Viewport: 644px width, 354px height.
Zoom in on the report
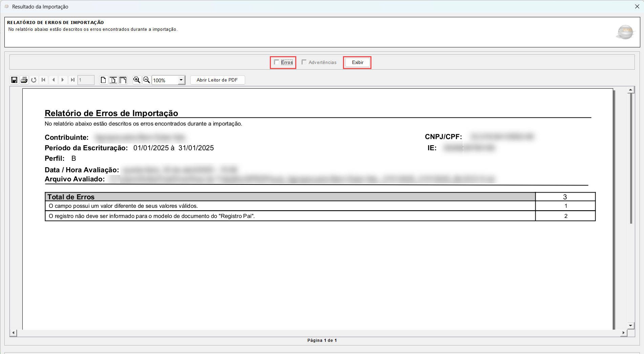pos(137,80)
